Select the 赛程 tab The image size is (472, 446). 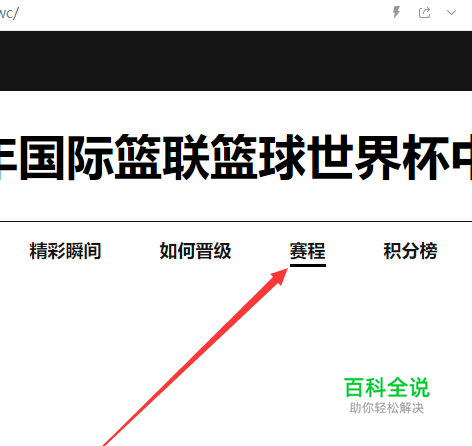pyautogui.click(x=308, y=251)
